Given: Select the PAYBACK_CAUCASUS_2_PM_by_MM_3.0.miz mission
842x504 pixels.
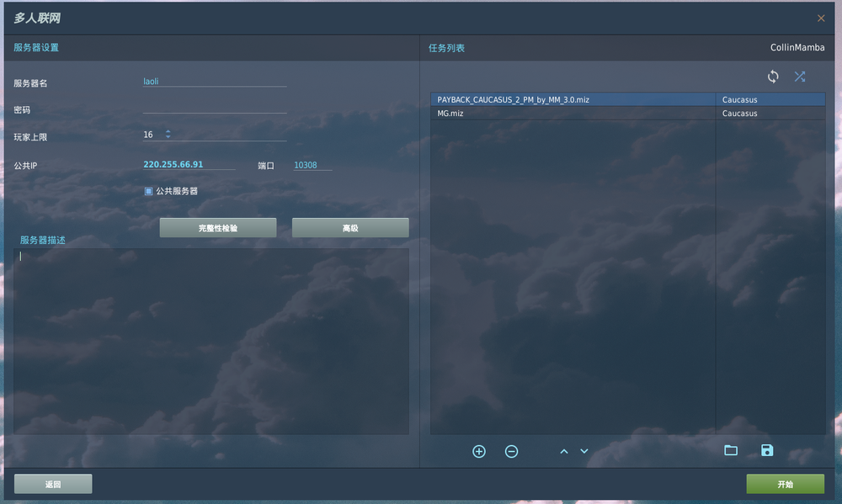Looking at the screenshot, I should pos(627,99).
